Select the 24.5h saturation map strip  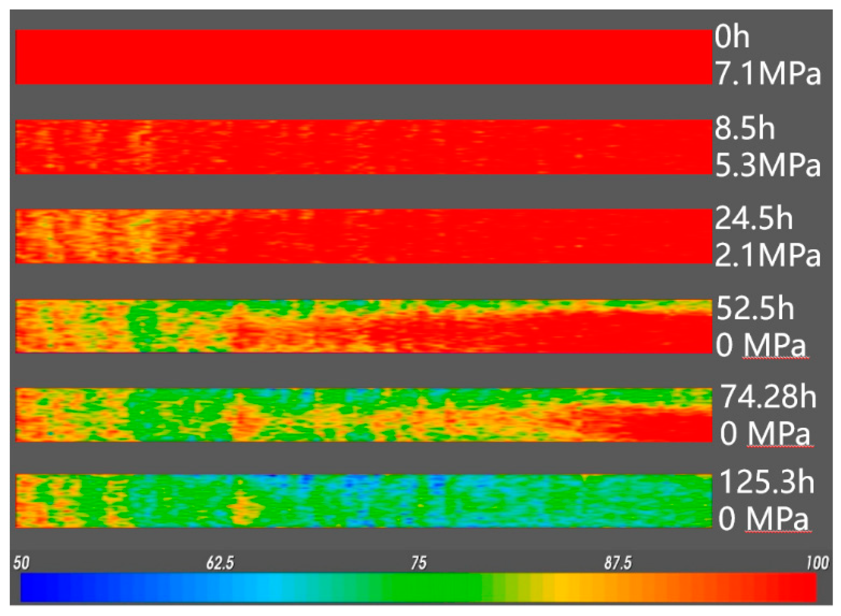pyautogui.click(x=363, y=236)
